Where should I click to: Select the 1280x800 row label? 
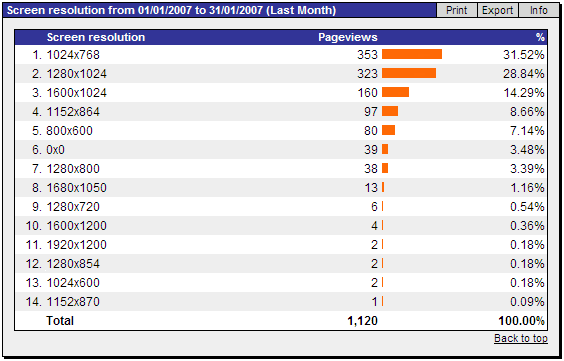click(x=73, y=169)
